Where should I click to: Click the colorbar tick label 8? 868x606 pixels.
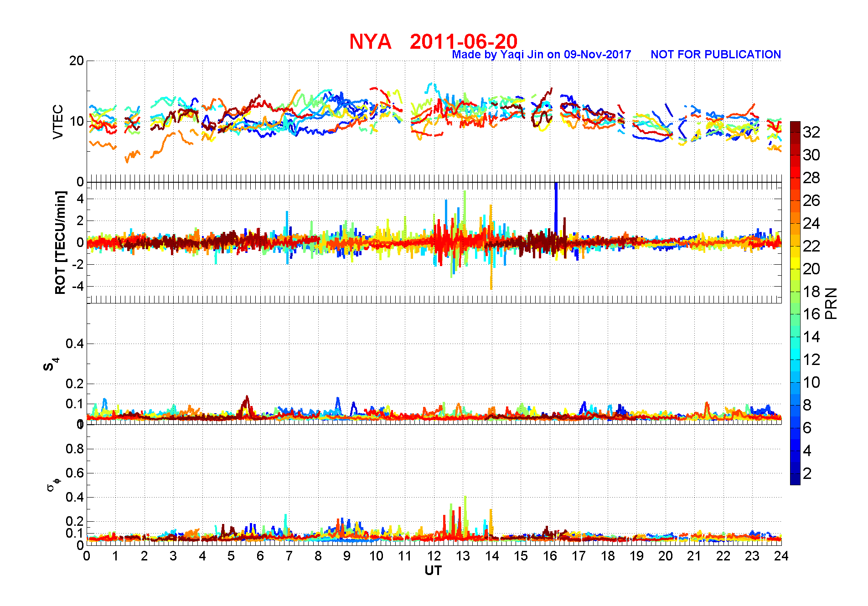coord(807,405)
